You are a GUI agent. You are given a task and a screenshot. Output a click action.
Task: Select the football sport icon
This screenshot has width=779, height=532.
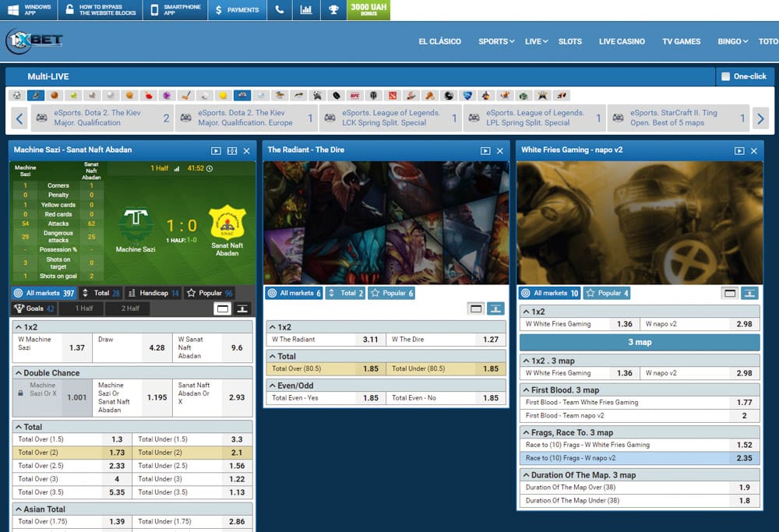click(16, 95)
